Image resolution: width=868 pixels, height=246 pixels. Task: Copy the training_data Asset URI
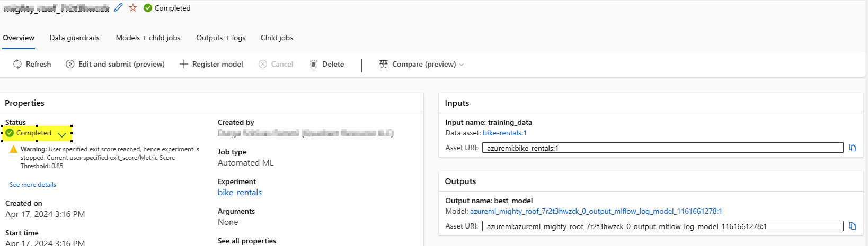[853, 148]
